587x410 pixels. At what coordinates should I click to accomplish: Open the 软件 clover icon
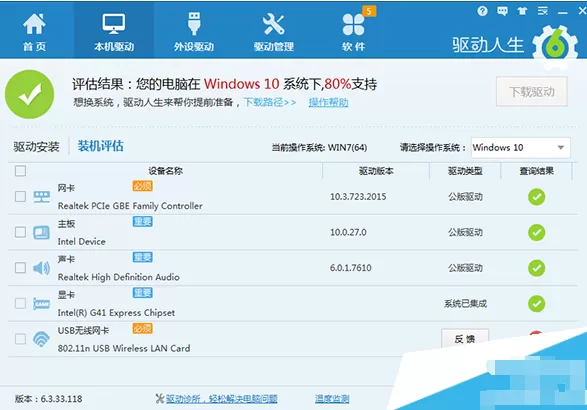(x=353, y=25)
